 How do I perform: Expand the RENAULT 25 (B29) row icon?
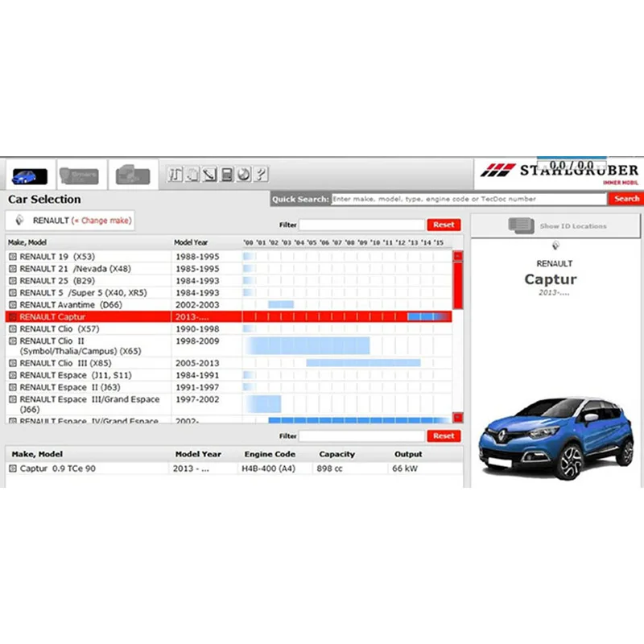[x=13, y=281]
